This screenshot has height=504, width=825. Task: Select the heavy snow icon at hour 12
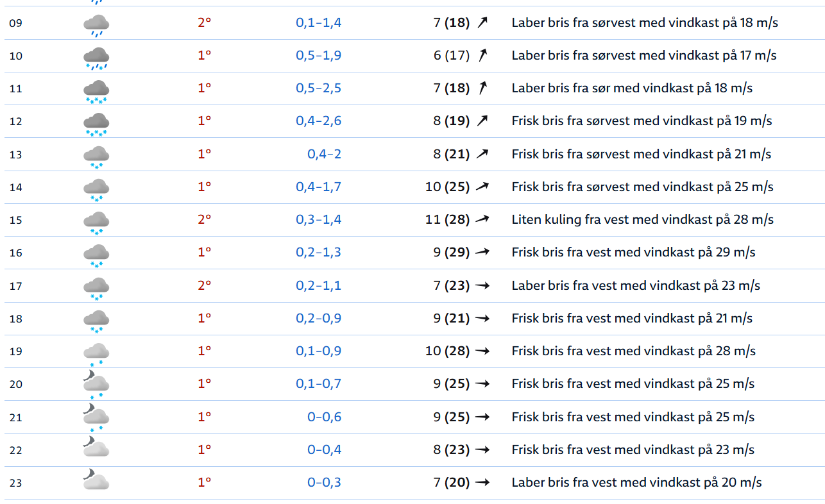point(96,123)
